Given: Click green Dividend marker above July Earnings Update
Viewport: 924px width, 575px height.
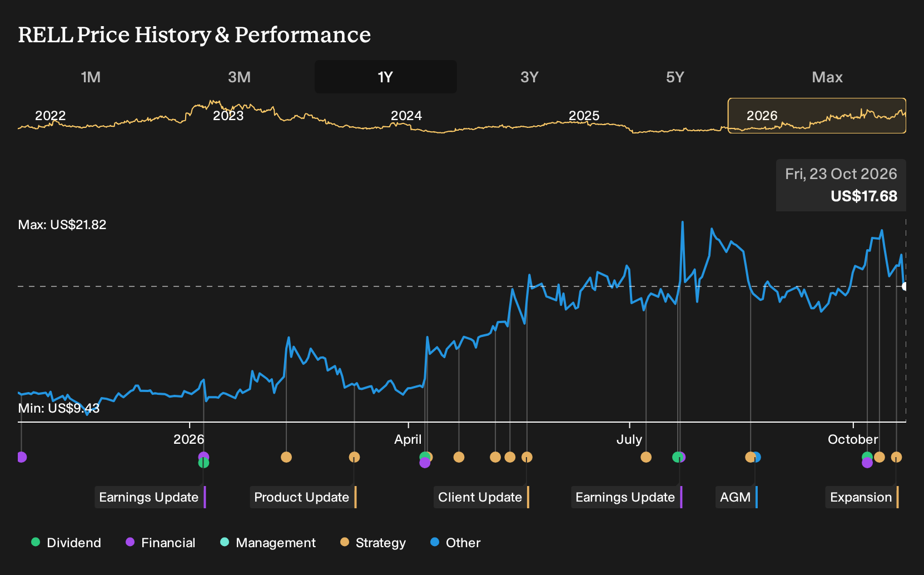Looking at the screenshot, I should tap(677, 457).
